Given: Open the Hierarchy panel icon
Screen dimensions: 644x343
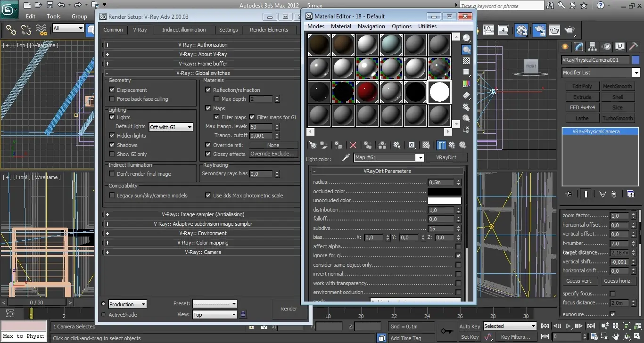Looking at the screenshot, I should click(593, 47).
